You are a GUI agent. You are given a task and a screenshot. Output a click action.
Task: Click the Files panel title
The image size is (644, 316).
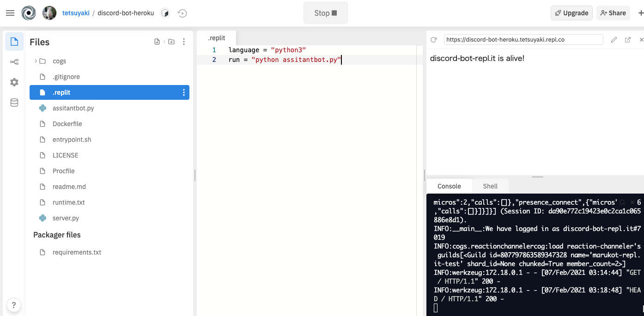click(39, 42)
